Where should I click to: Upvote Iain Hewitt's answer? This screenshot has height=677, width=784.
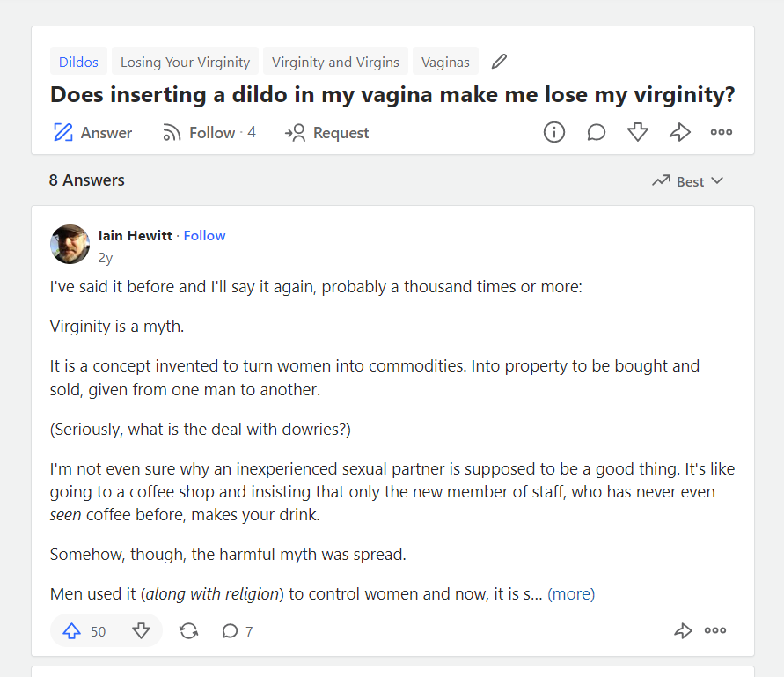coord(84,631)
